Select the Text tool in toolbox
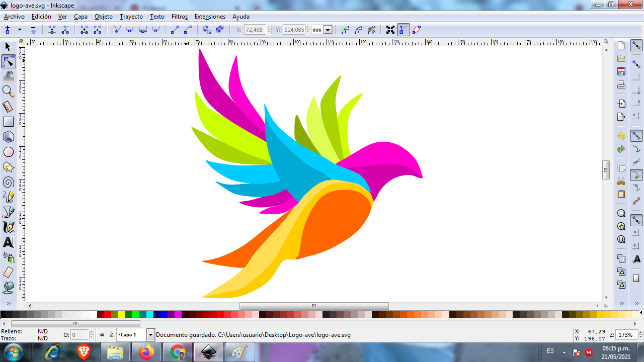Viewport: 644px width, 362px height. click(8, 242)
